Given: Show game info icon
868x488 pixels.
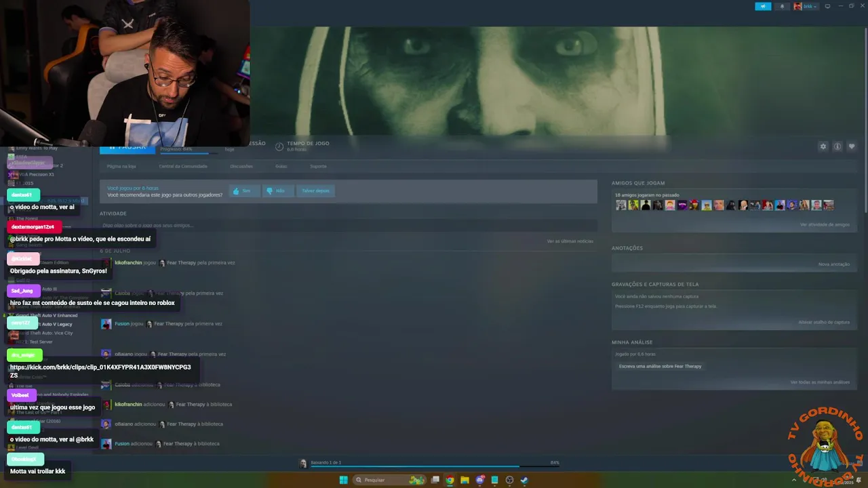Looking at the screenshot, I should [837, 146].
